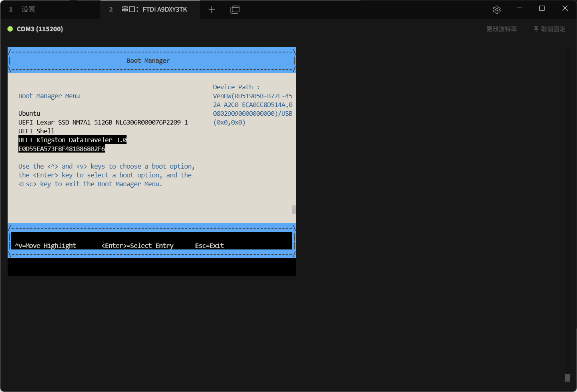Select the Ubuntu boot entry
Image resolution: width=577 pixels, height=392 pixels.
[29, 113]
